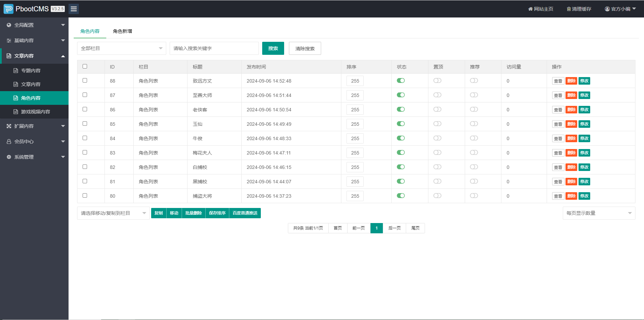Click 修改 for the 捕盗大将 row
Viewport: 644px width, 320px height.
point(584,196)
